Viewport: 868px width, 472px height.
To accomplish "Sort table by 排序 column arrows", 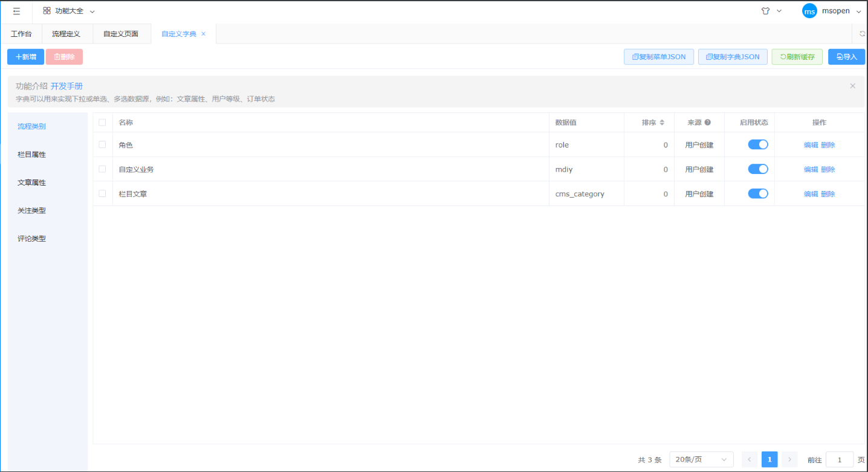I will point(662,123).
